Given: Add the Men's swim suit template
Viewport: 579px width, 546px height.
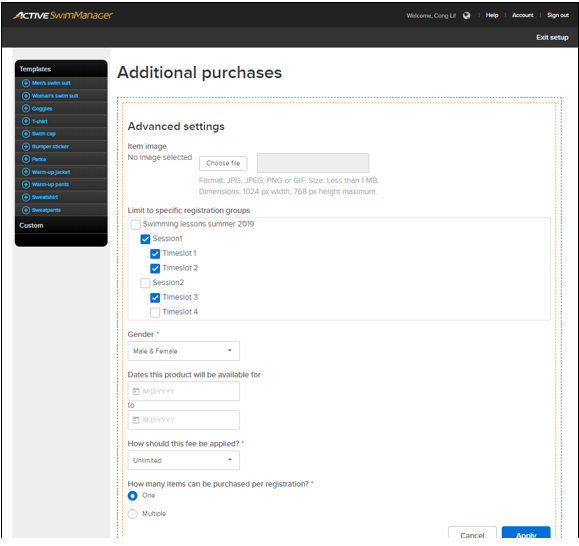Looking at the screenshot, I should coord(51,83).
